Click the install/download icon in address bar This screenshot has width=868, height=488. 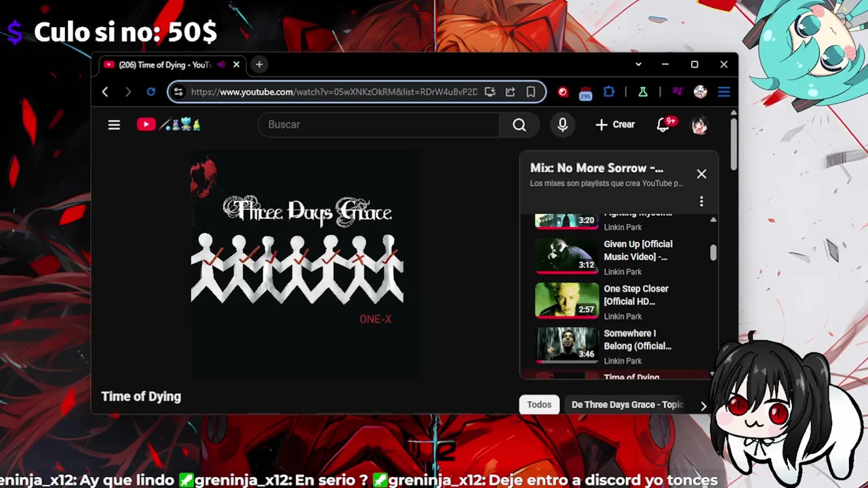[490, 92]
